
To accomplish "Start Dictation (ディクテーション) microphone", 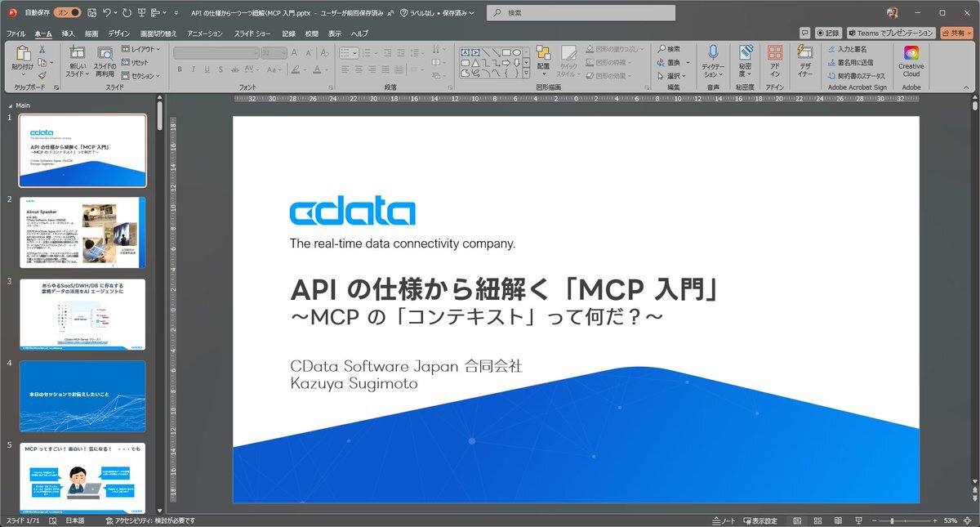I will (x=713, y=60).
